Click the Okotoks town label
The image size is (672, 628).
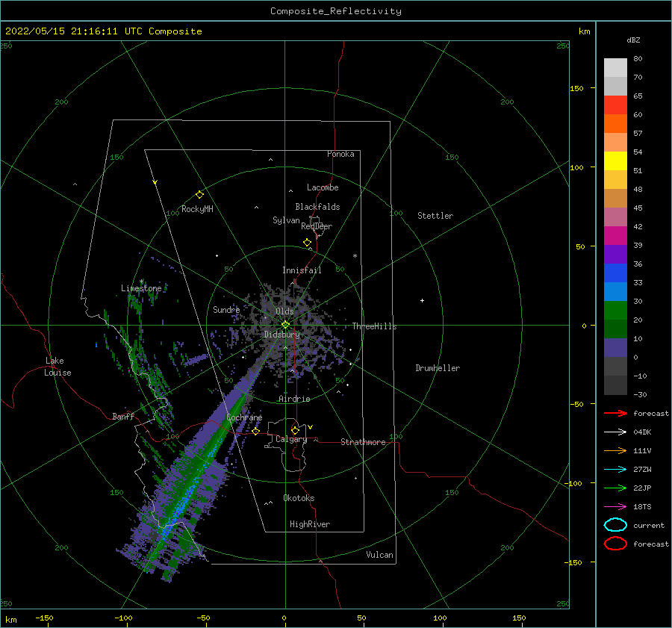pos(299,498)
